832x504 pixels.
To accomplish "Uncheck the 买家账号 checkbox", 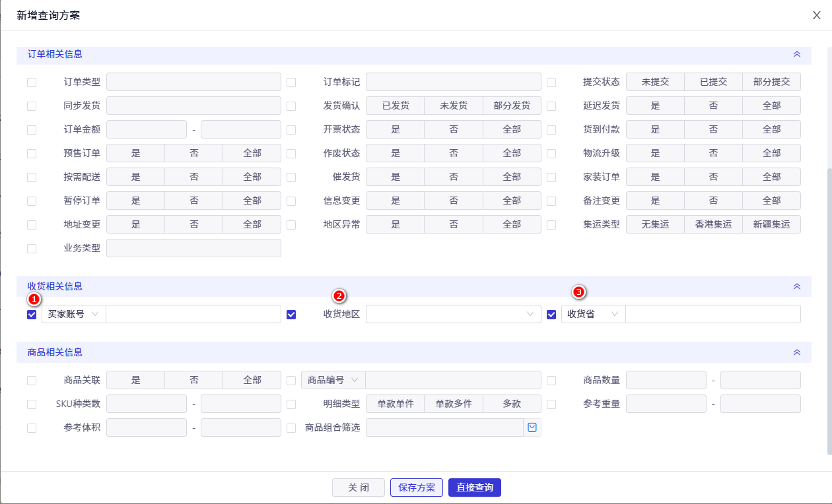I will click(32, 315).
